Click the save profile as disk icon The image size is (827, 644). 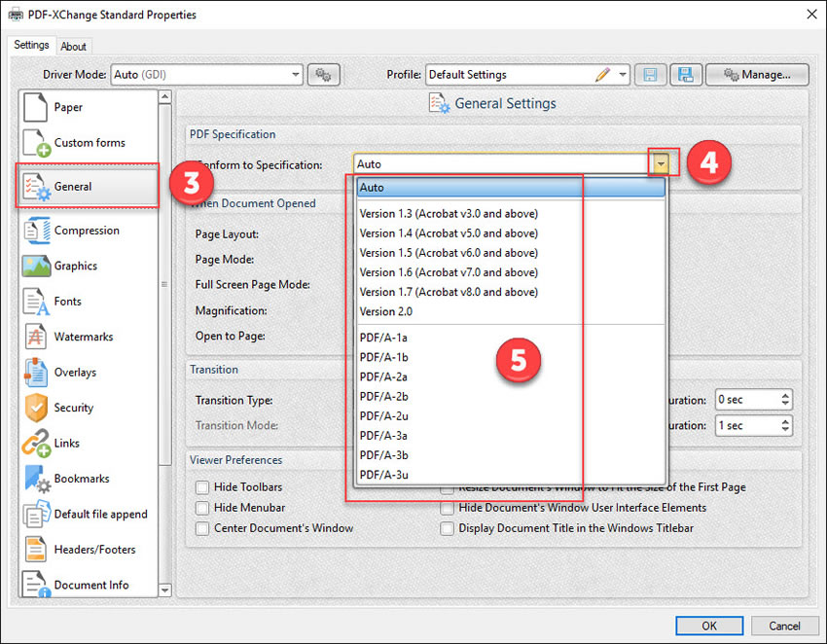[x=686, y=75]
